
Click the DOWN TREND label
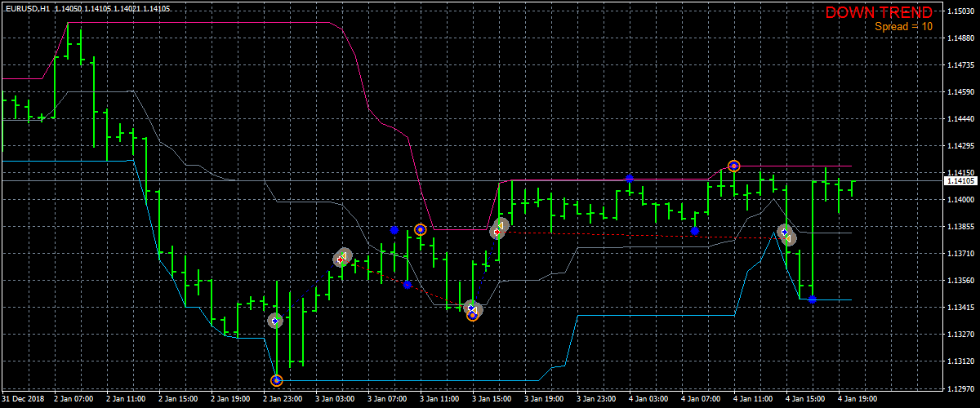click(879, 12)
